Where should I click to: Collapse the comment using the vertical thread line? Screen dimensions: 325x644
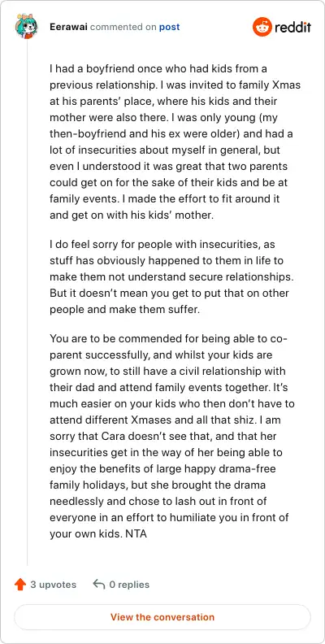tap(27, 302)
